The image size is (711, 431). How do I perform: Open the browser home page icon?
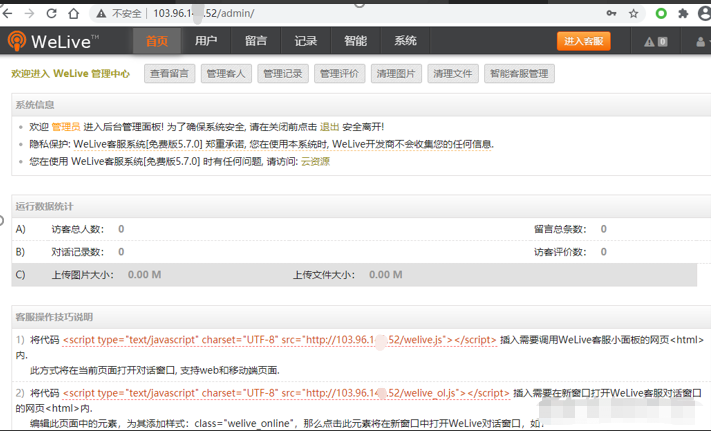pyautogui.click(x=73, y=14)
